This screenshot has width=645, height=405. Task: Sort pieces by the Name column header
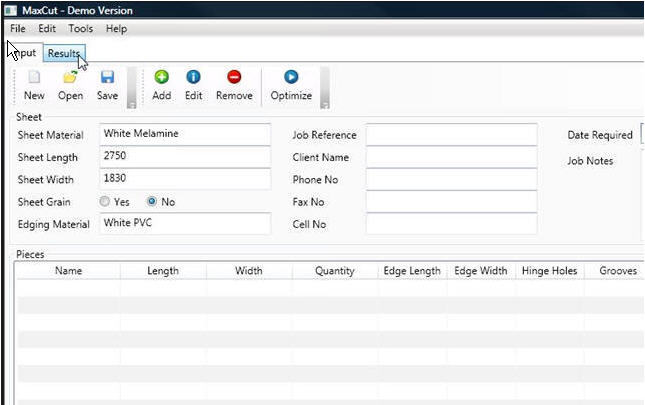point(68,271)
